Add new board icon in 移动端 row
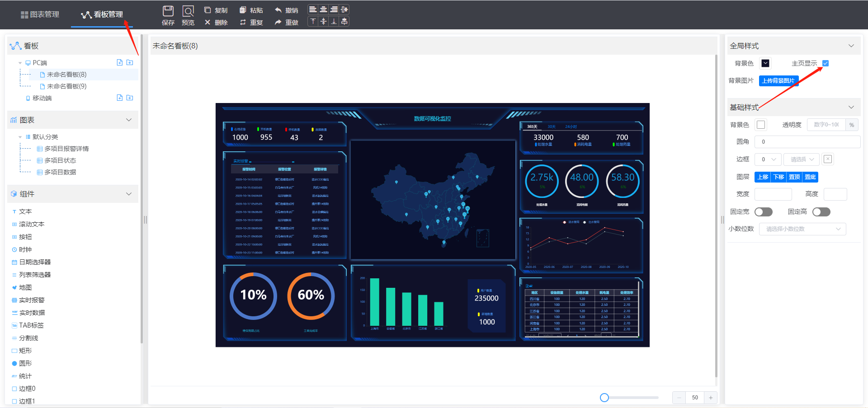868x408 pixels. (120, 98)
